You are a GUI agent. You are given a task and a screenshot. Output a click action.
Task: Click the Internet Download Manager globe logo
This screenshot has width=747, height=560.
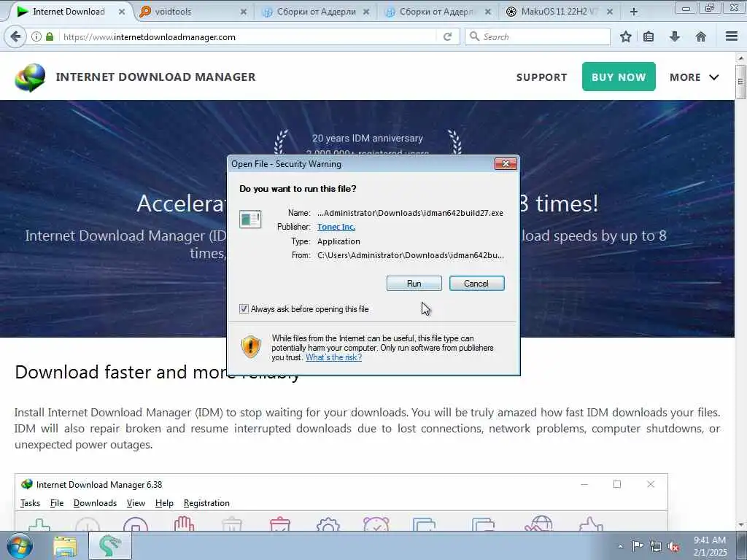30,77
